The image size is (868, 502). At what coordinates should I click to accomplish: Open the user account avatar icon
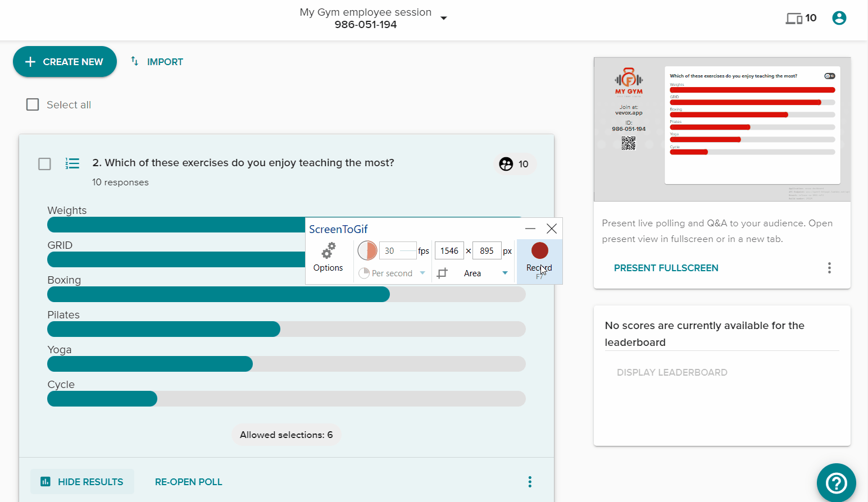[x=839, y=17]
